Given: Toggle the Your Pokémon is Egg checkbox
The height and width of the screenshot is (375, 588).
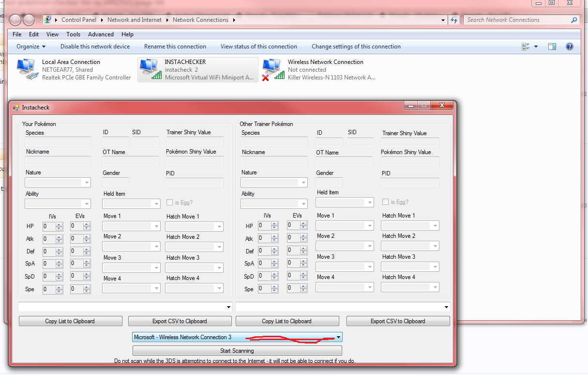Looking at the screenshot, I should pos(169,203).
